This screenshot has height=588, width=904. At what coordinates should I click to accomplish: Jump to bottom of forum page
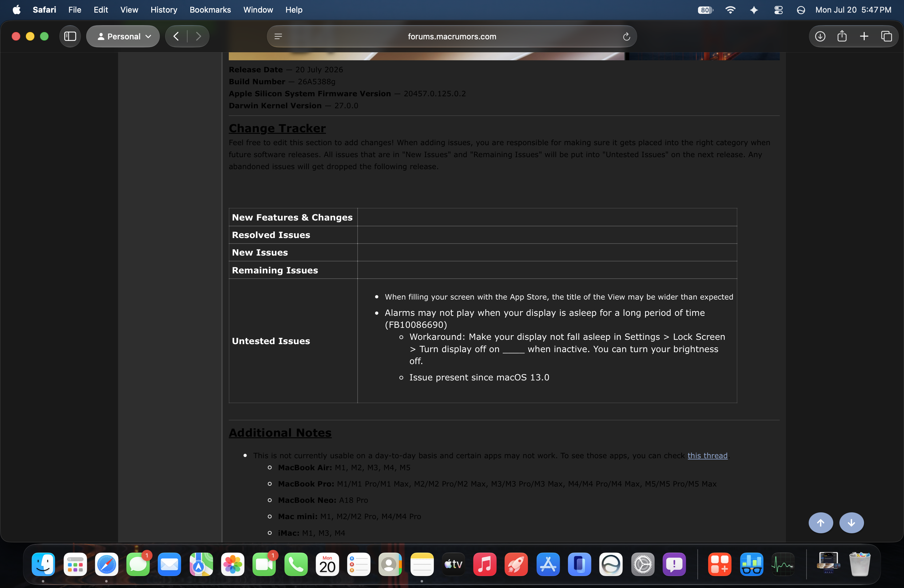(x=852, y=523)
